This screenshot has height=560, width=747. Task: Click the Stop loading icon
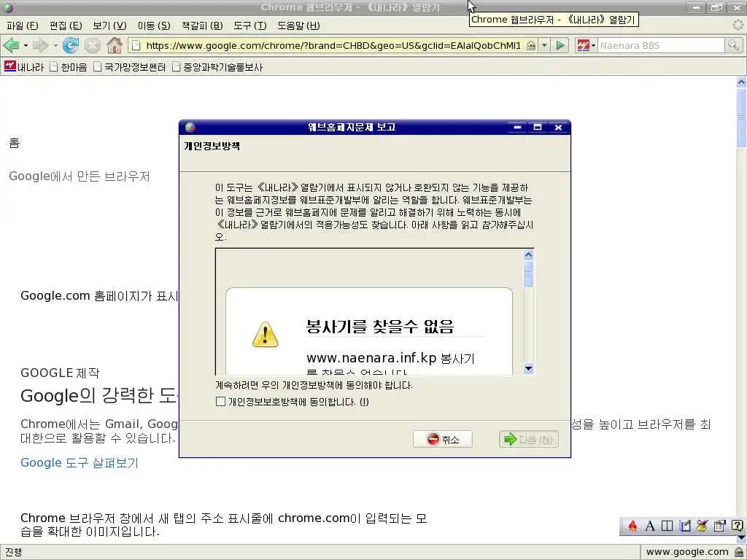(x=93, y=46)
